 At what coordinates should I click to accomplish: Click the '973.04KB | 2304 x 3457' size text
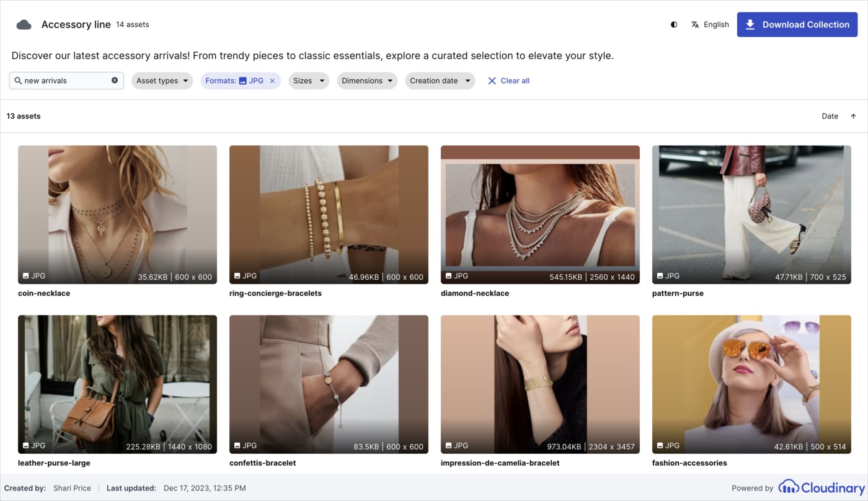click(x=591, y=446)
